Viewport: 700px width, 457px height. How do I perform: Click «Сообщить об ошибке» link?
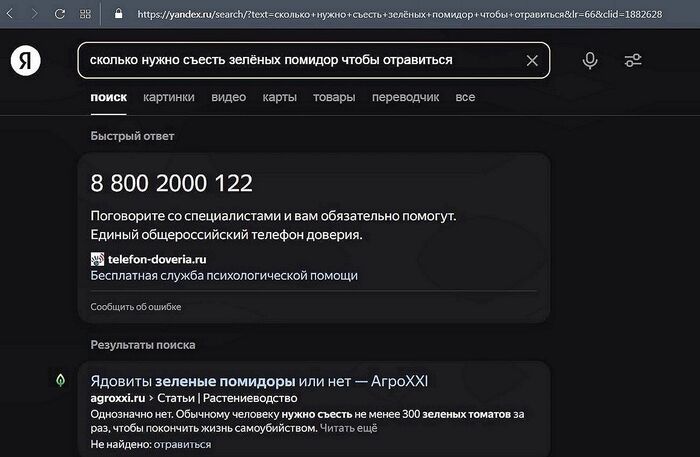(136, 307)
